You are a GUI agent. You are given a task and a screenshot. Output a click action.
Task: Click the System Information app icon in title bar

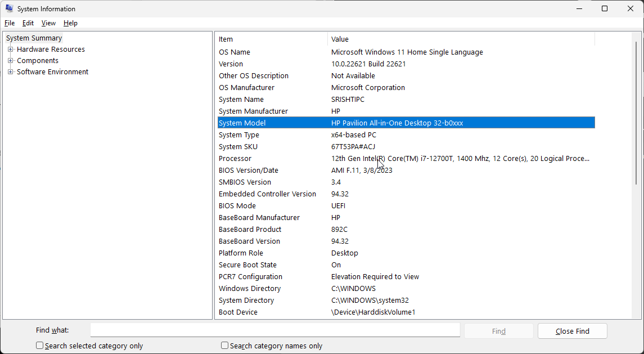click(x=9, y=8)
